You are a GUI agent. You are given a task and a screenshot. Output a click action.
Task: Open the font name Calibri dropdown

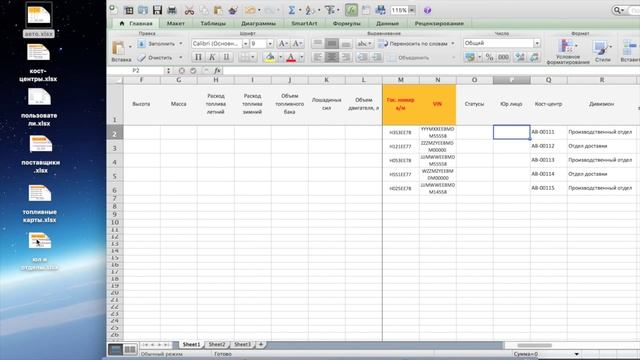[x=245, y=43]
